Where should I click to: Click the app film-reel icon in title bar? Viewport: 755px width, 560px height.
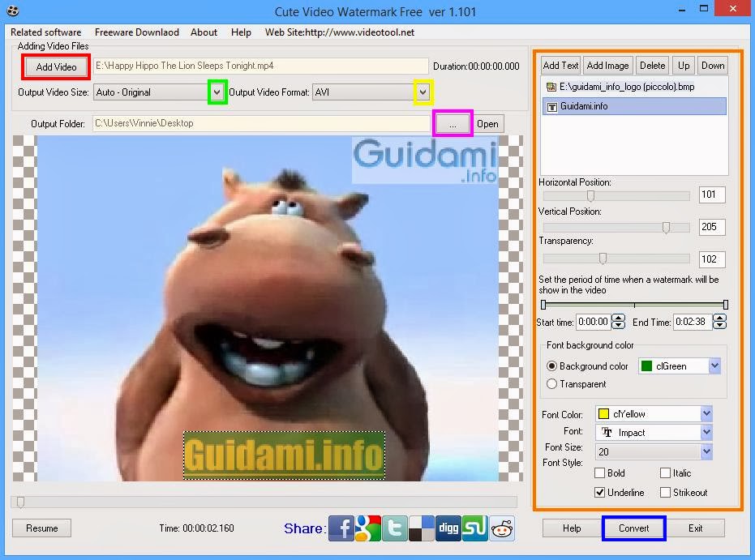pos(12,11)
